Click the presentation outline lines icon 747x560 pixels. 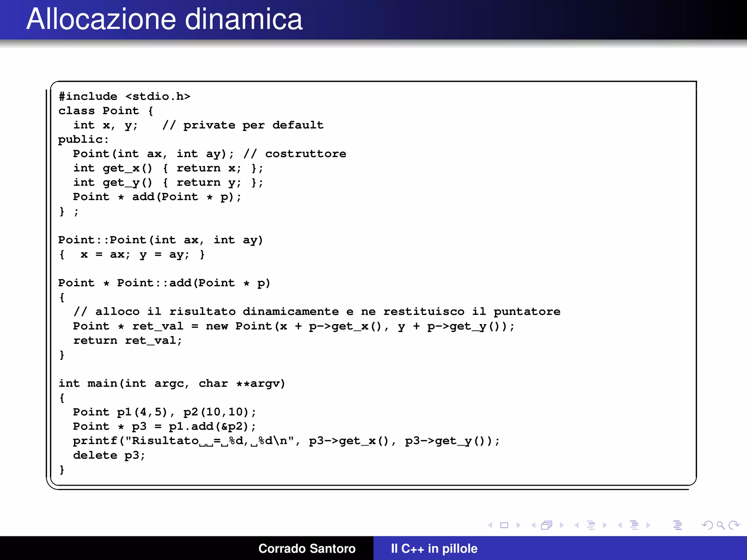coord(678,525)
